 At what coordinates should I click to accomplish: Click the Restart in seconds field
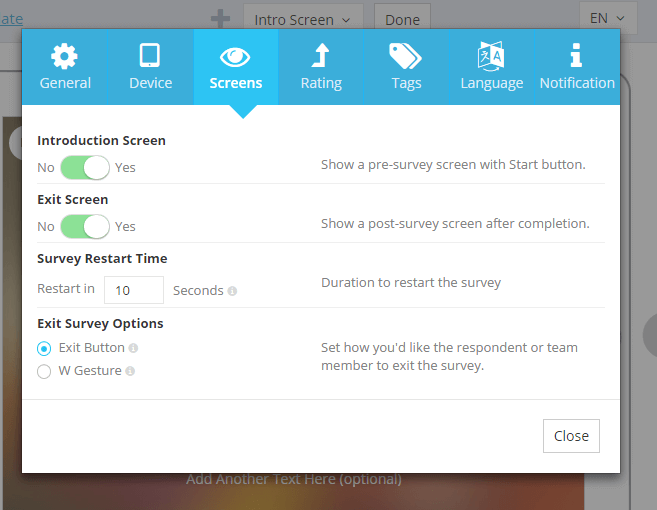tap(134, 290)
